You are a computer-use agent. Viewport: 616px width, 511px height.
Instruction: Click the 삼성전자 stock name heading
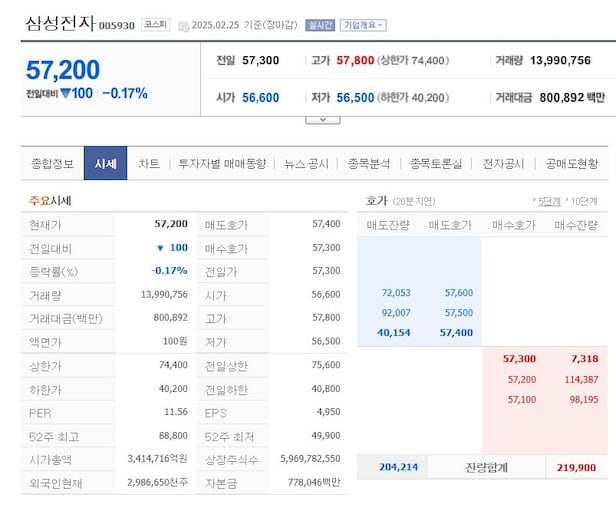click(58, 22)
